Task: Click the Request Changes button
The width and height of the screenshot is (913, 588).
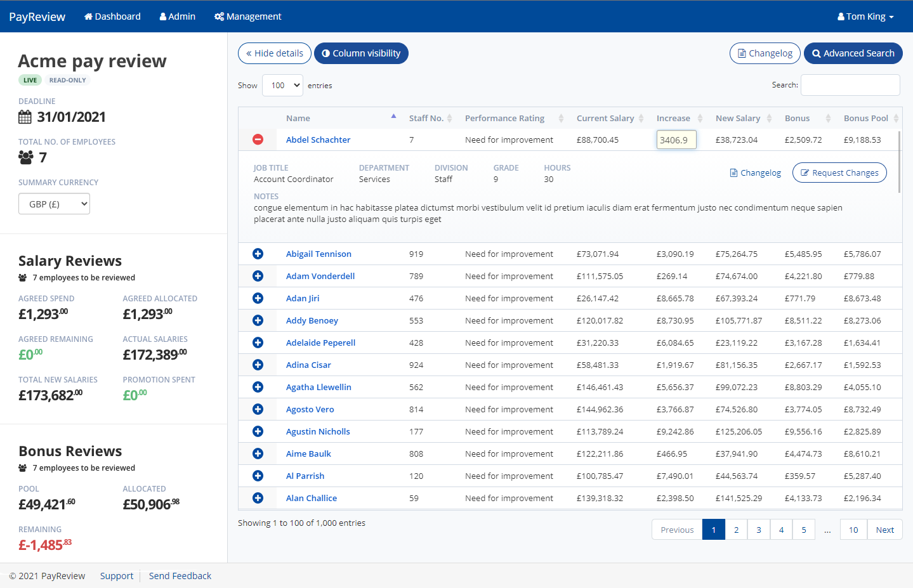Action: coord(839,173)
